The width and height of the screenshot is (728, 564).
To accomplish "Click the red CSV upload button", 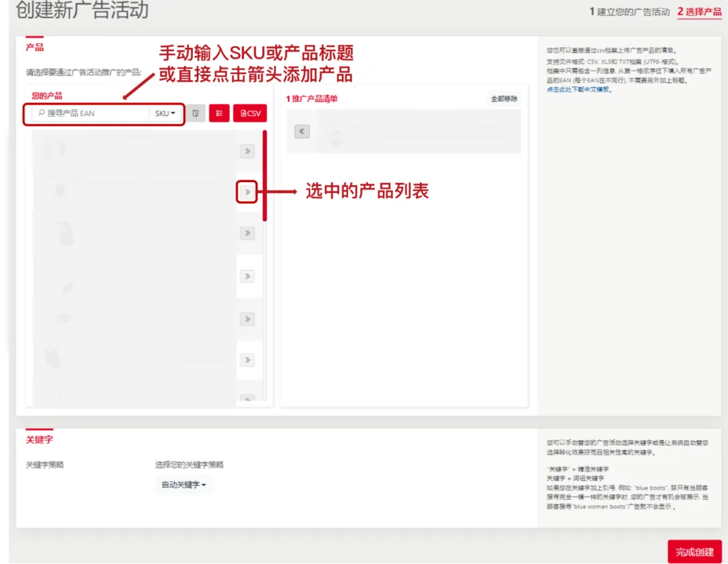I will pyautogui.click(x=250, y=113).
